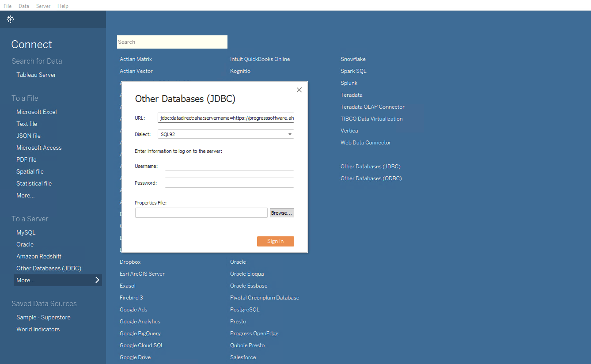Choose JSON file connection

(28, 136)
